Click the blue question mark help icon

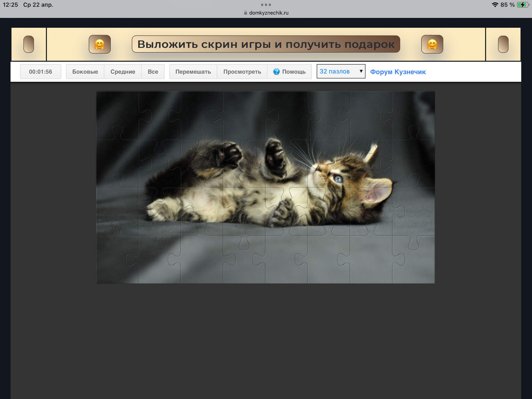(276, 72)
